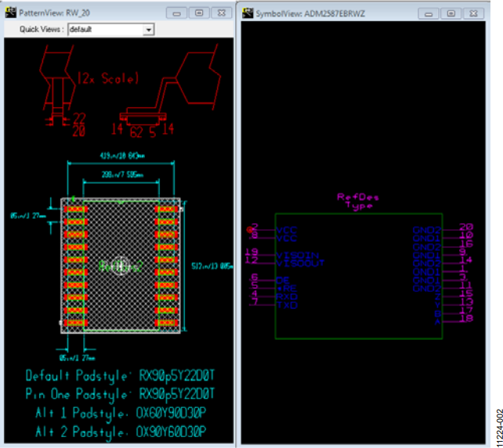503x448 pixels.
Task: Close the SymbolView ADM2587EBRWZ window
Action: pos(474,14)
